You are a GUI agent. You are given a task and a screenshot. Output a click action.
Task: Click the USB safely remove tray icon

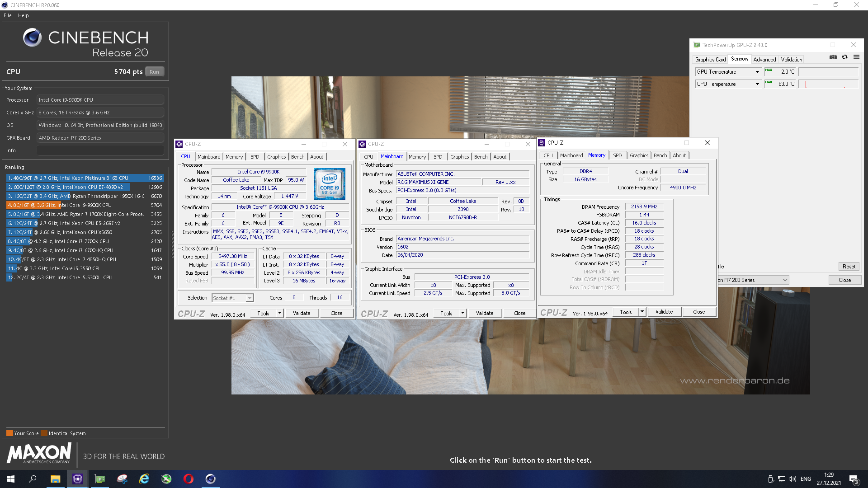pos(771,479)
